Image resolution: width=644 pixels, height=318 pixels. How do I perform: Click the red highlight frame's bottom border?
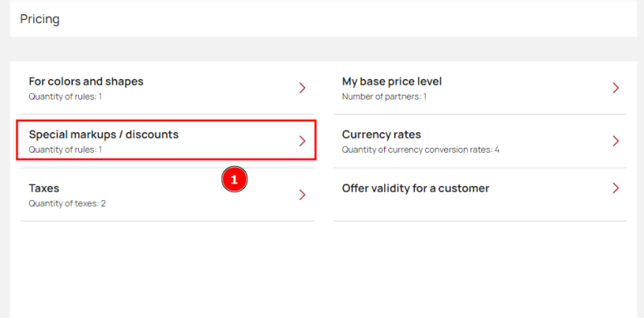click(x=166, y=159)
